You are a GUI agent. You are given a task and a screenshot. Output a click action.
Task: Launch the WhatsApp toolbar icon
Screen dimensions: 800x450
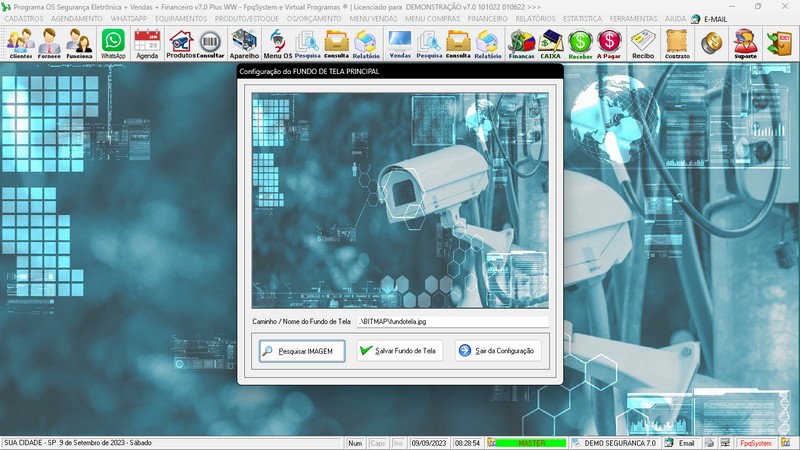point(113,43)
